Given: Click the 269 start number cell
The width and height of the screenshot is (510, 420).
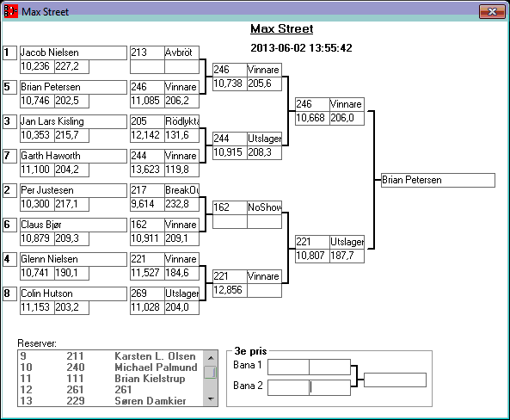Looking at the screenshot, I should click(x=147, y=293).
